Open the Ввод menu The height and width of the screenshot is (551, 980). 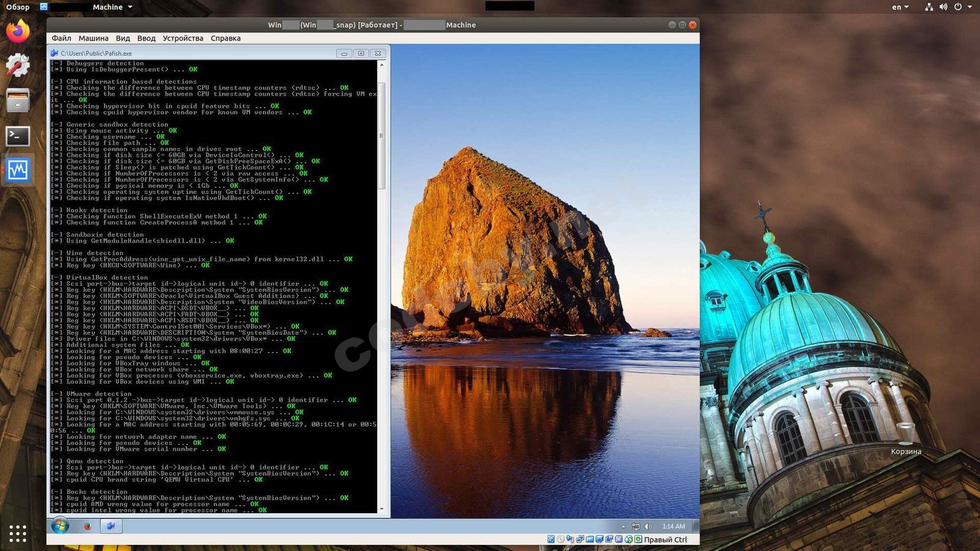tap(146, 38)
